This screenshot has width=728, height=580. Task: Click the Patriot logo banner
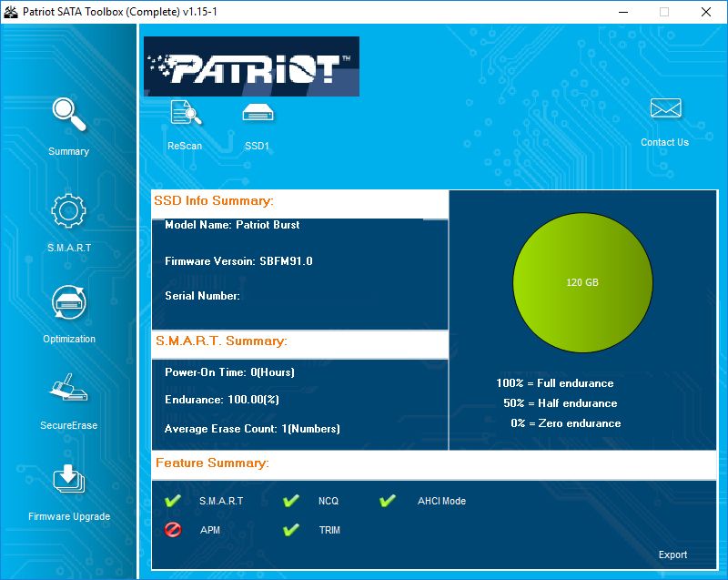[x=252, y=66]
